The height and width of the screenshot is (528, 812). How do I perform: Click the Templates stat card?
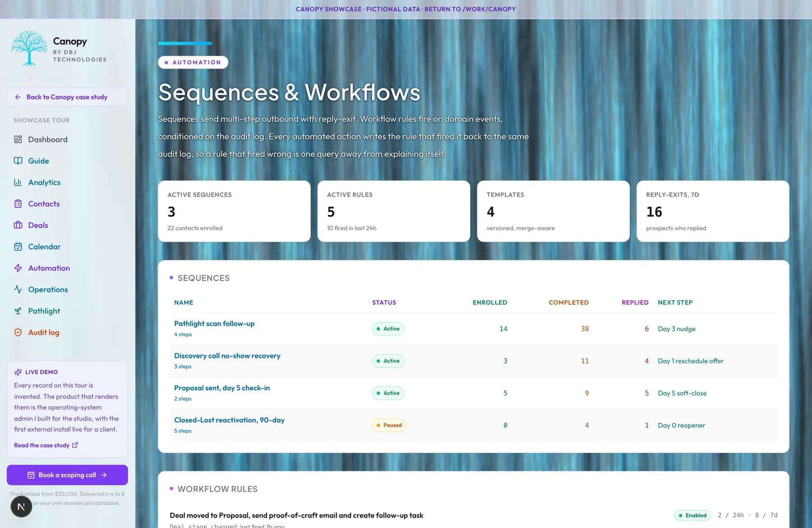click(x=553, y=211)
